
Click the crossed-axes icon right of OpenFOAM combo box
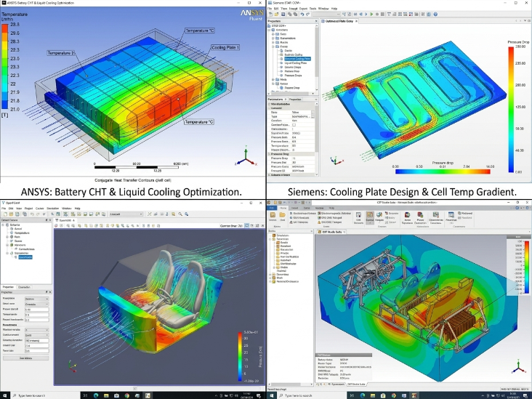pos(149,214)
